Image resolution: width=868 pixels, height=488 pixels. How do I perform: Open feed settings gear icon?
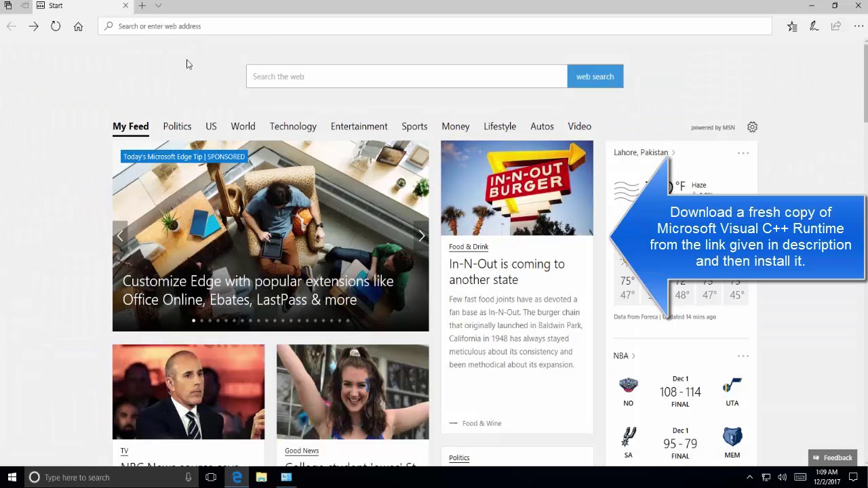point(752,127)
